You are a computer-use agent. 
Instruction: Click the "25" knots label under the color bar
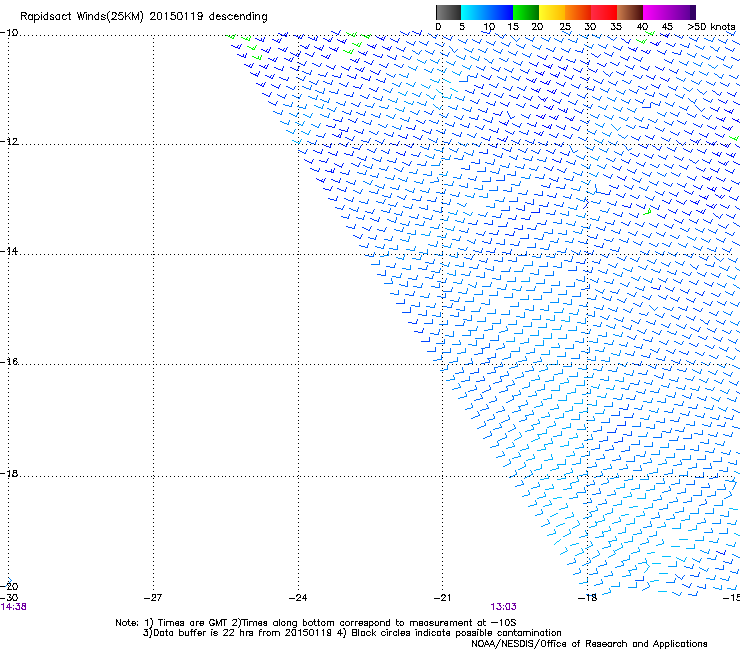pyautogui.click(x=565, y=27)
